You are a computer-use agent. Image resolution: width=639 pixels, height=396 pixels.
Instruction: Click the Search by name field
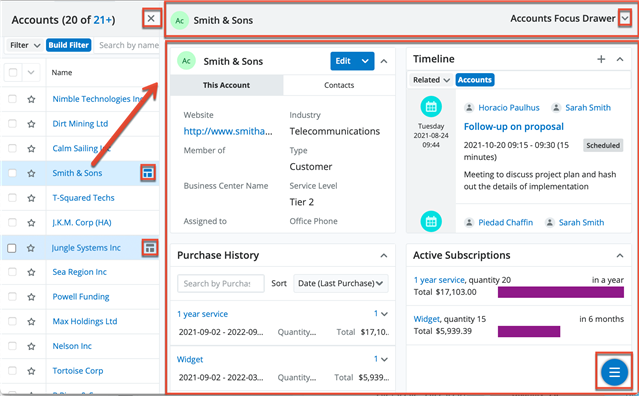128,45
